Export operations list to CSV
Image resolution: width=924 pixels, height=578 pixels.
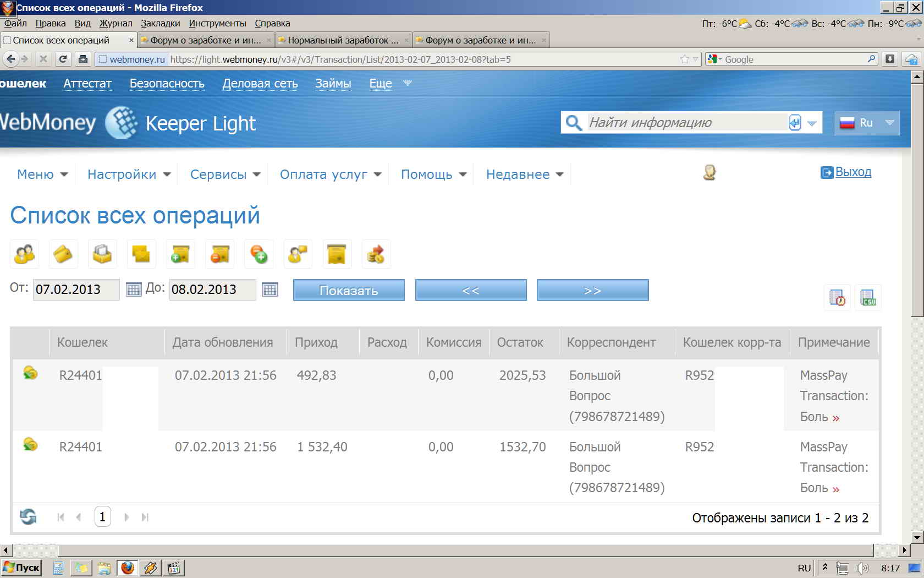tap(868, 298)
